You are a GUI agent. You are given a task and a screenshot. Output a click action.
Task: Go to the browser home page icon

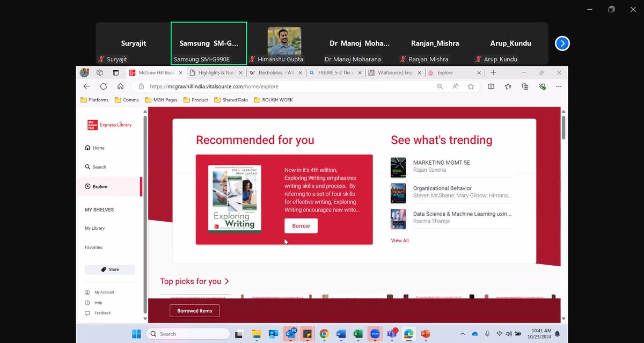click(x=120, y=86)
